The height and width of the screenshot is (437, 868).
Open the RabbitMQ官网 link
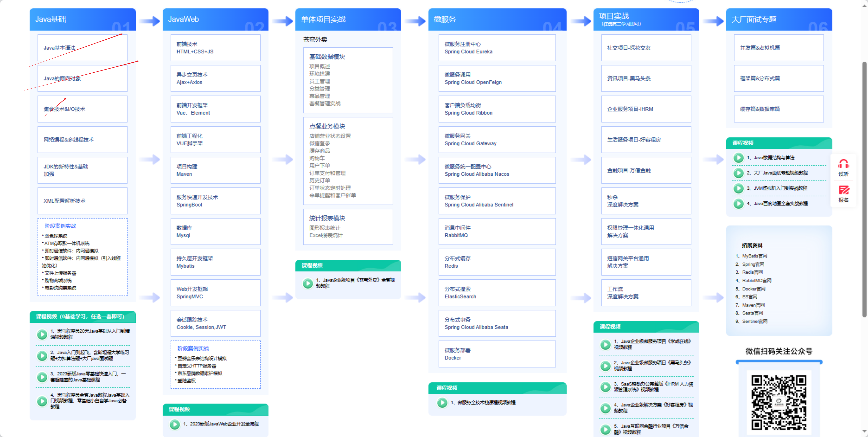[756, 281]
